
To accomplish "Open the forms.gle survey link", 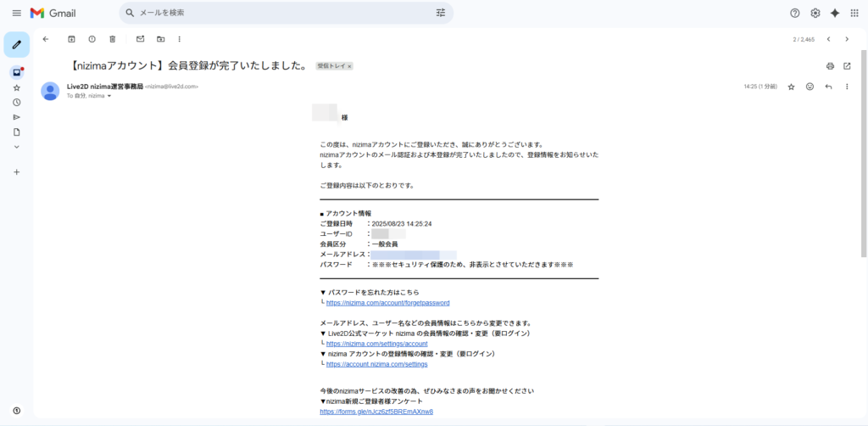I will (x=376, y=412).
